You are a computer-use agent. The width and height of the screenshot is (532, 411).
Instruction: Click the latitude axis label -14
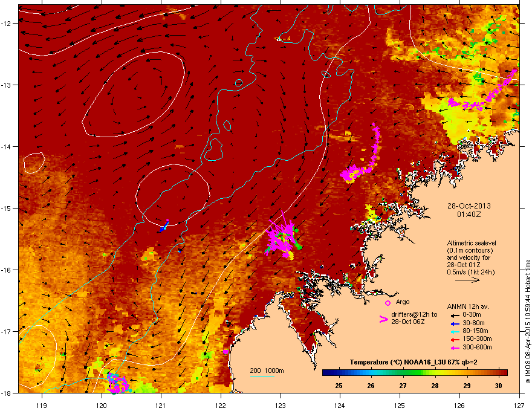click(x=7, y=147)
